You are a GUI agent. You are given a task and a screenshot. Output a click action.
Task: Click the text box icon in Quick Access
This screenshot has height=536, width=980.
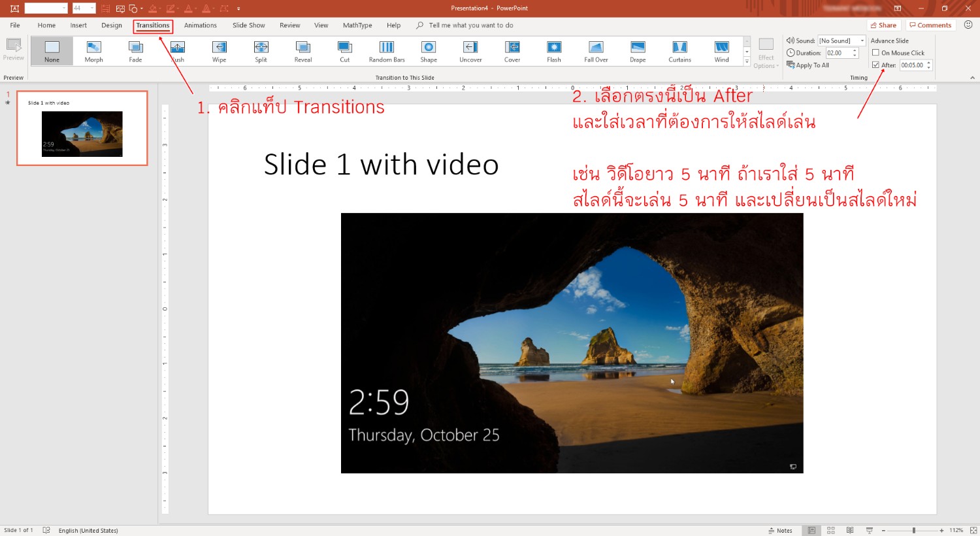click(x=14, y=8)
